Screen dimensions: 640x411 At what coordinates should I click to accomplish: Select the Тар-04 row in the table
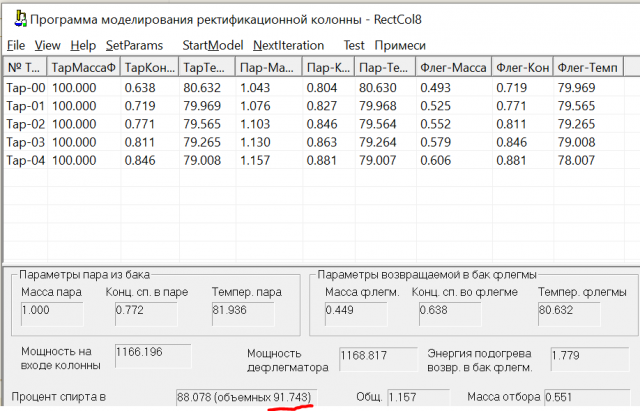[x=25, y=159]
